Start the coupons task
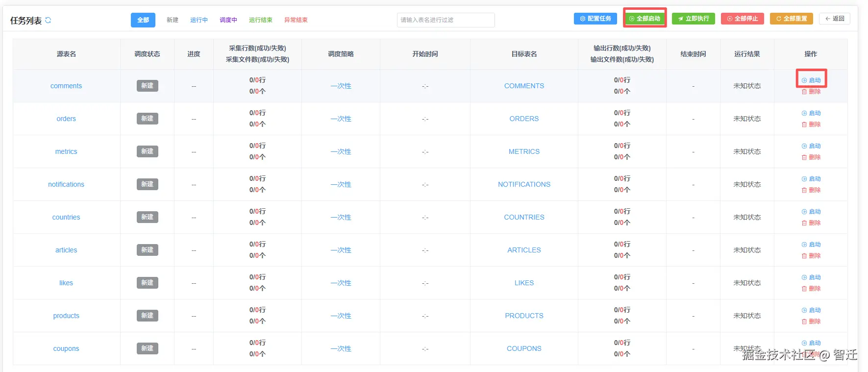Screen dimensions: 868x372 [x=811, y=343]
